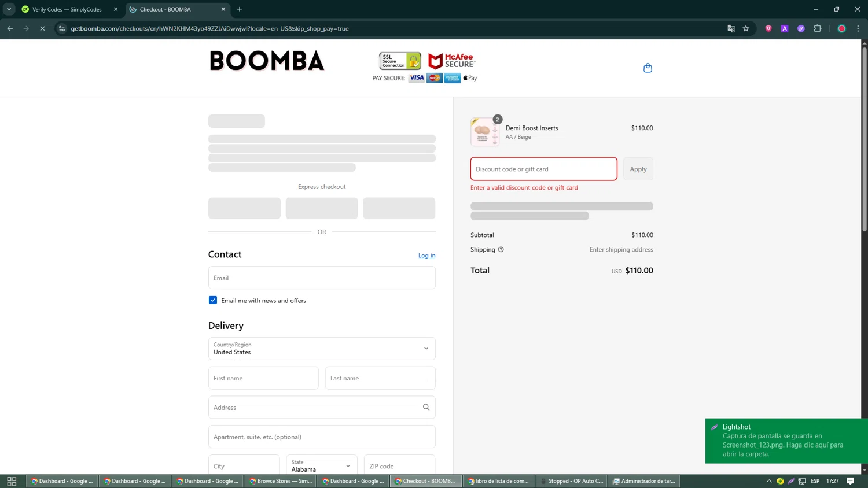Uncheck Email me with news and offers

213,300
